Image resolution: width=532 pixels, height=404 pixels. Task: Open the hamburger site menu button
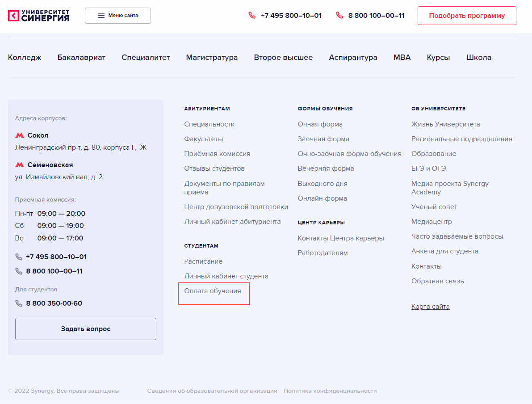(118, 16)
